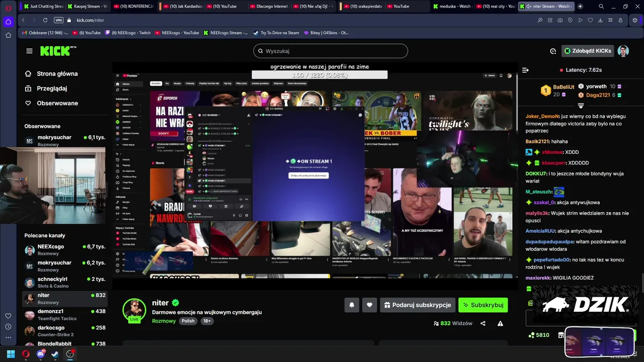The image size is (644, 362).
Task: Enable notifications with the bell button
Action: click(x=352, y=305)
